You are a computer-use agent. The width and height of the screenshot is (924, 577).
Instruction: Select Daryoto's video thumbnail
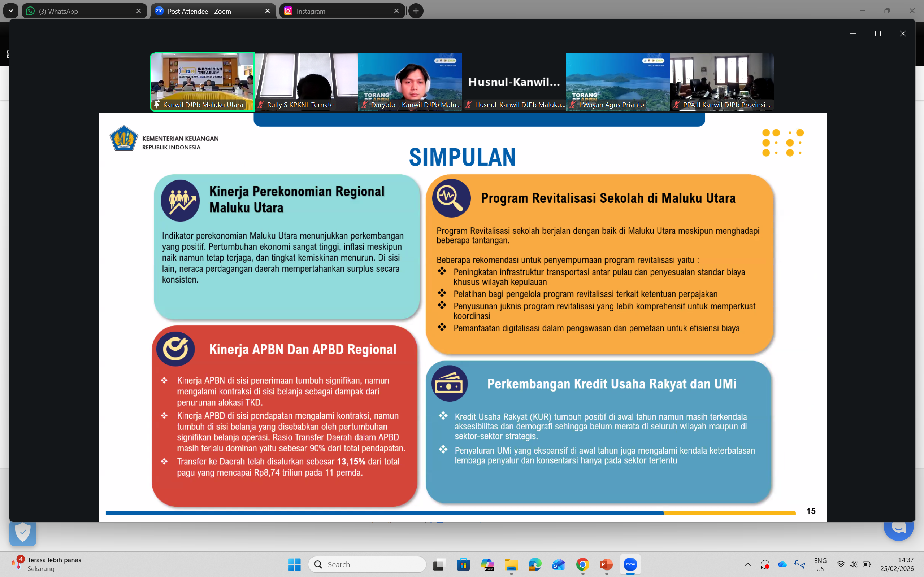pyautogui.click(x=410, y=82)
